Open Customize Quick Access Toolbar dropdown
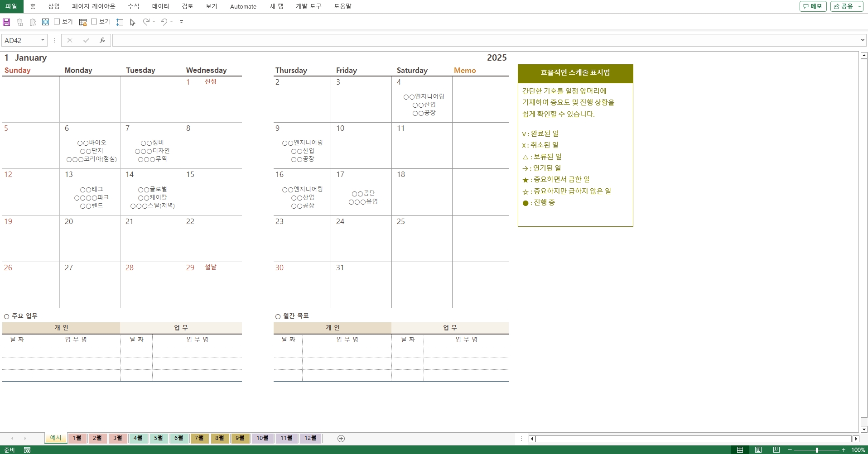The width and height of the screenshot is (868, 454). click(181, 22)
